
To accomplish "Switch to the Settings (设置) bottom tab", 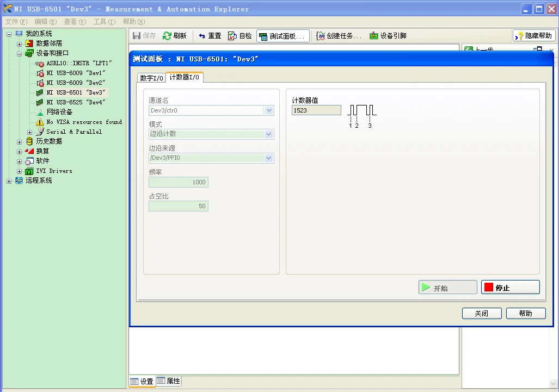I will 142,381.
